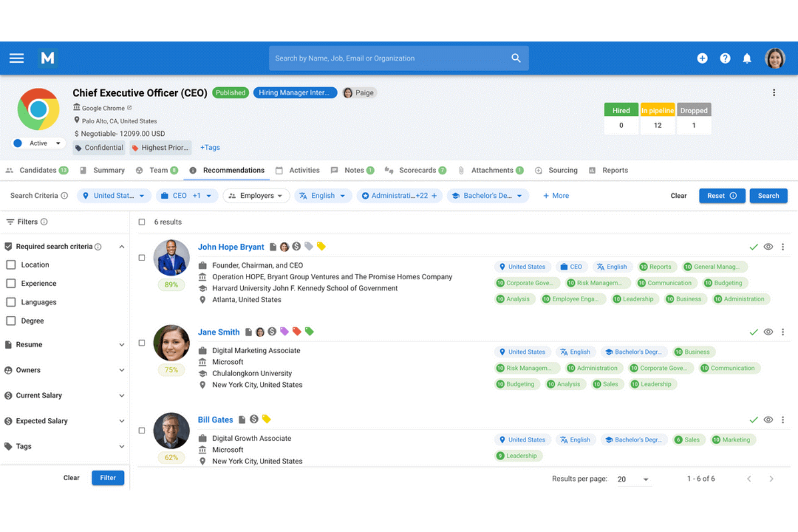The width and height of the screenshot is (798, 532).
Task: Select John Hope Bryant's row checkbox
Action: tap(142, 258)
